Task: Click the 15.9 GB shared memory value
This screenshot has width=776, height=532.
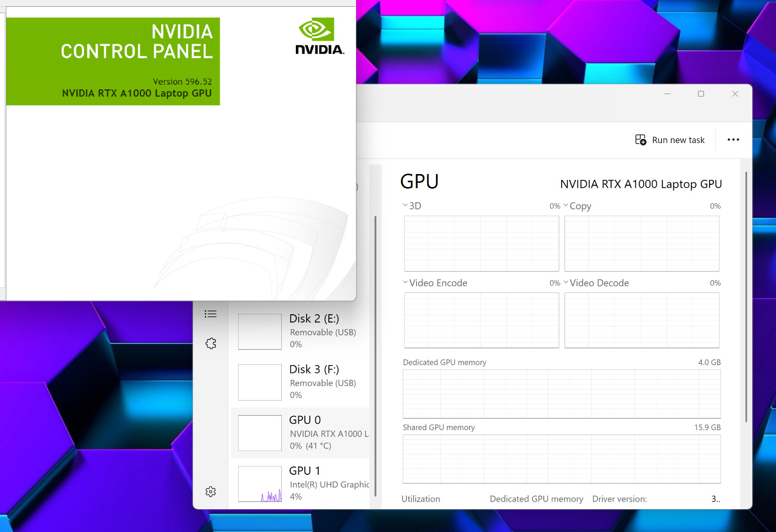Action: point(707,427)
